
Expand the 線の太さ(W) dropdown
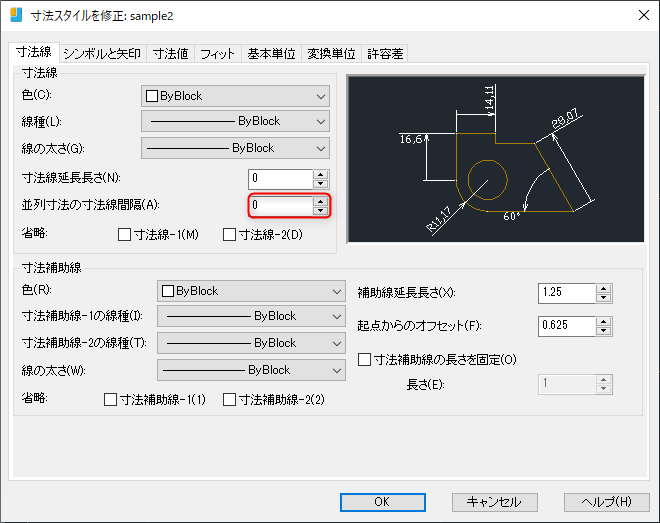point(251,370)
